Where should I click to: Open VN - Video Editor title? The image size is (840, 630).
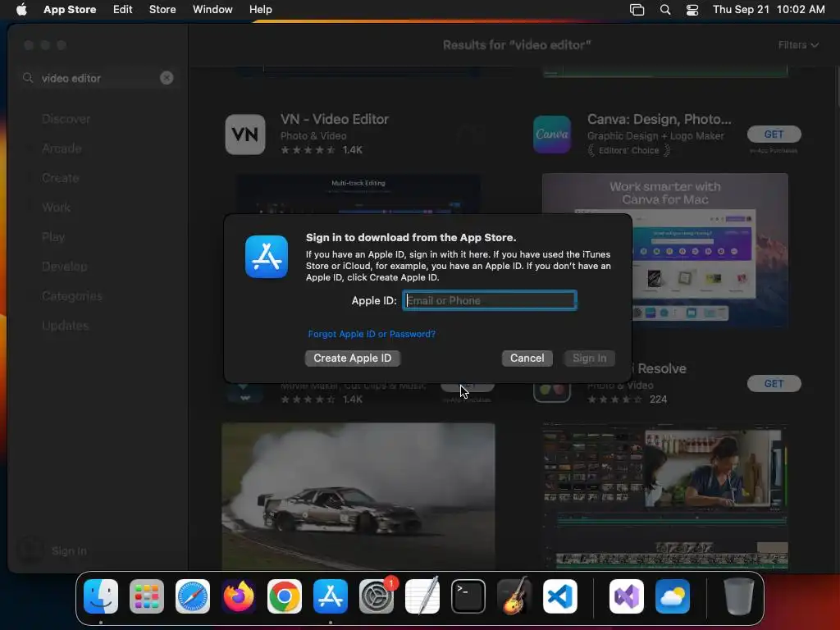point(335,119)
